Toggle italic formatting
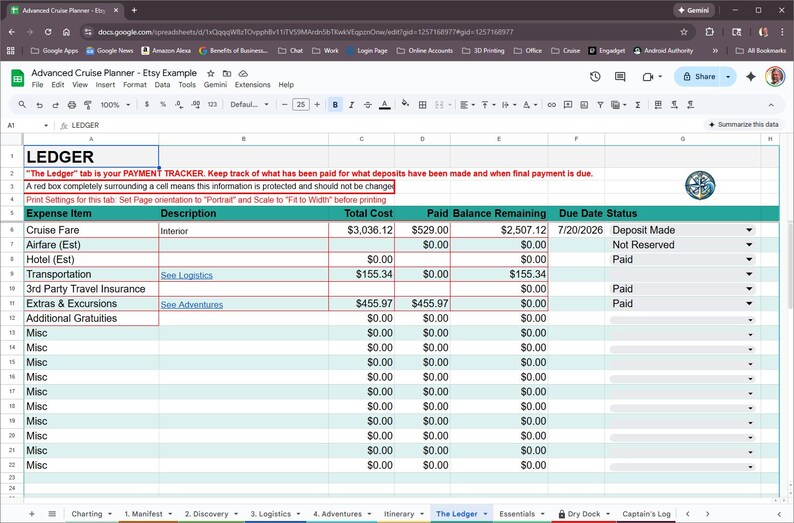Viewport: 794px width, 523px height. pyautogui.click(x=351, y=105)
